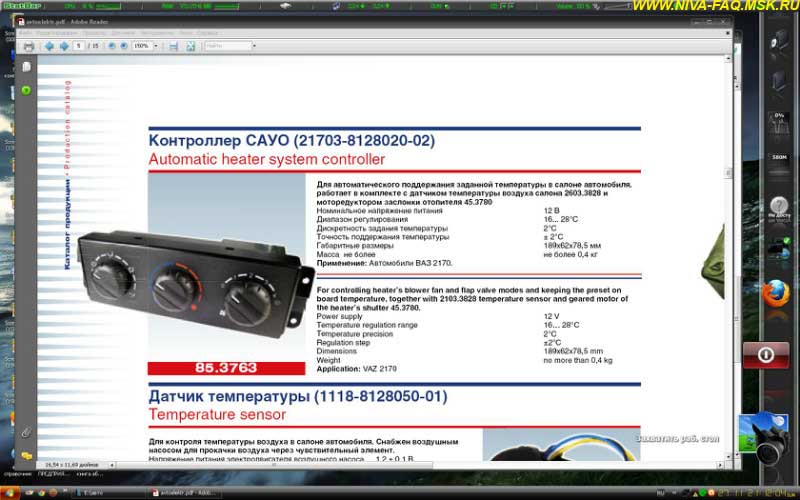800x500 pixels.
Task: Click the page number input field
Action: click(x=78, y=46)
